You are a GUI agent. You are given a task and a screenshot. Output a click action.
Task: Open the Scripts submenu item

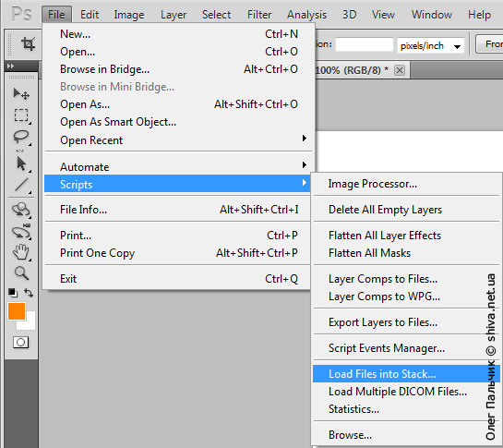point(177,184)
